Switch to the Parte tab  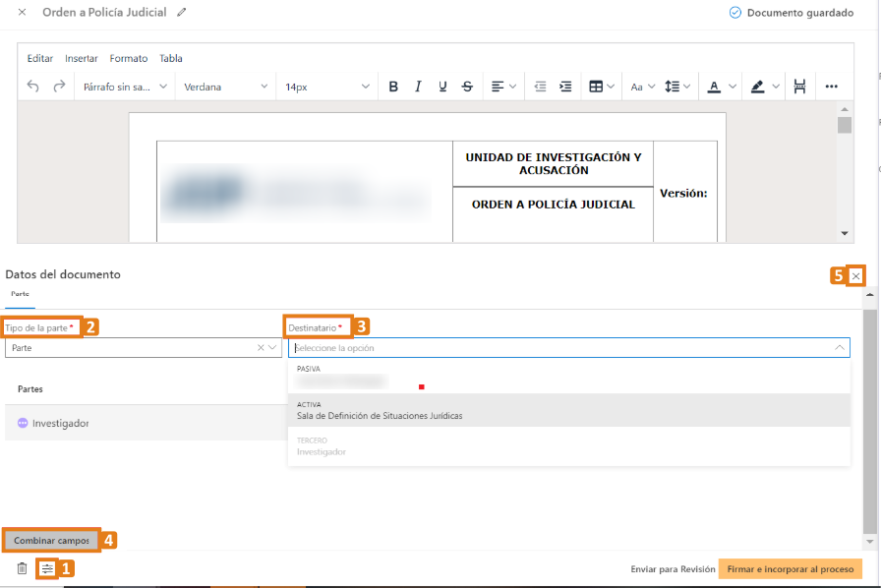click(x=20, y=293)
